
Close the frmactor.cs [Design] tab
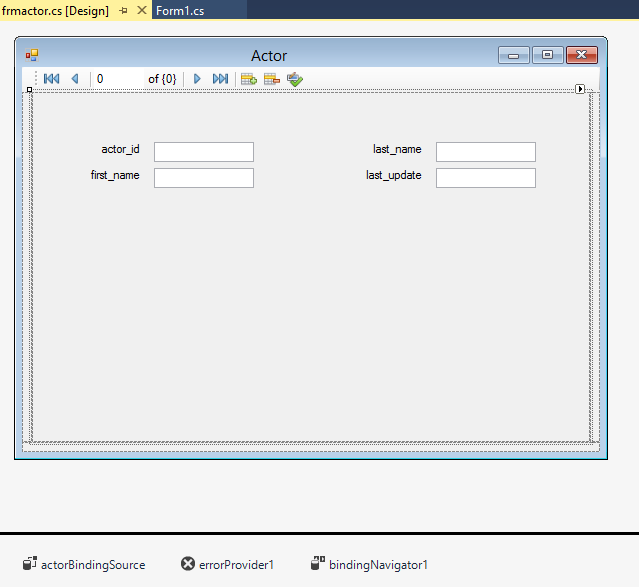coord(142,10)
